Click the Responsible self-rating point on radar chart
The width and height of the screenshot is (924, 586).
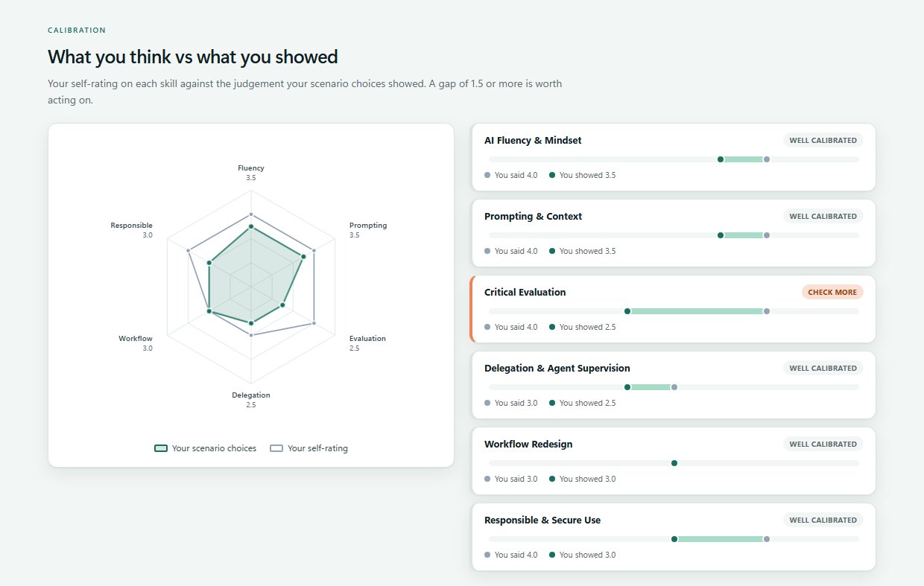click(189, 250)
